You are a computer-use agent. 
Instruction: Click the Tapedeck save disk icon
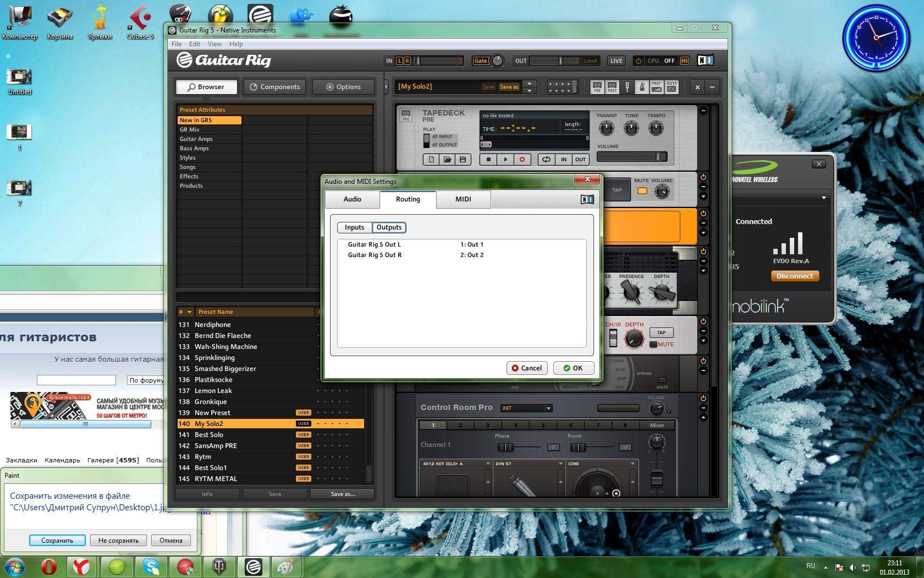click(x=463, y=160)
